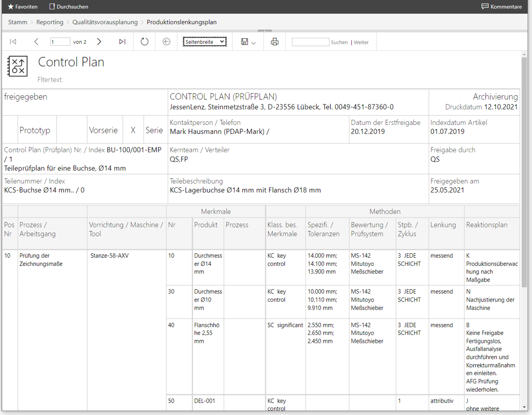Click into the current page number field

[60, 42]
